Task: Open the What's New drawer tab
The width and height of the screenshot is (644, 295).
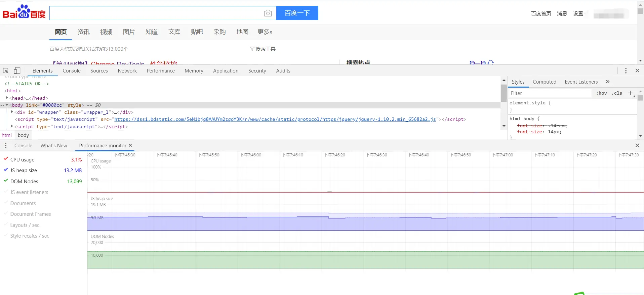Action: tap(54, 145)
